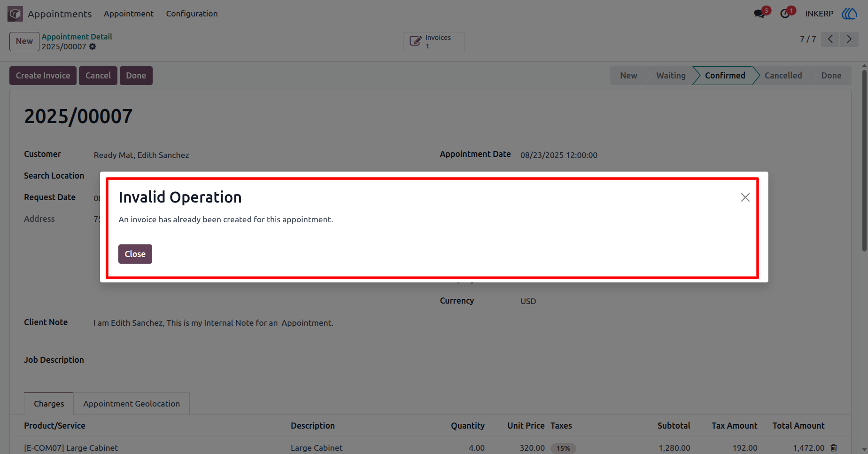Go to the next record arrow

[x=849, y=39]
